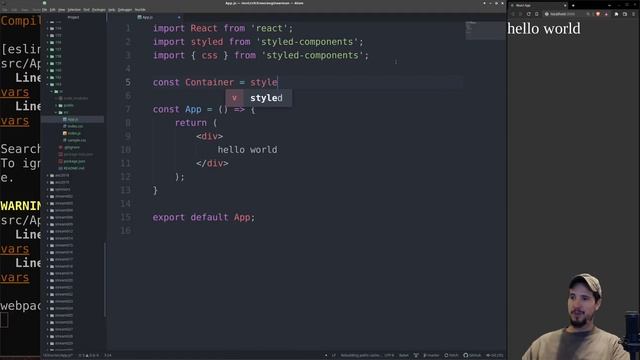Viewport: 640px width, 360px height.
Task: Open sample.css in the project tree
Action: pyautogui.click(x=77, y=140)
